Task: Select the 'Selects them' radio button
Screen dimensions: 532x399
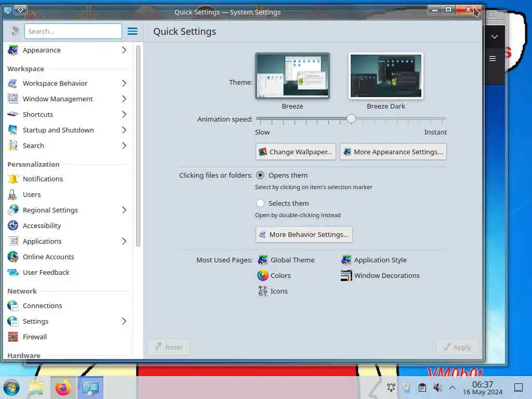Action: point(260,203)
